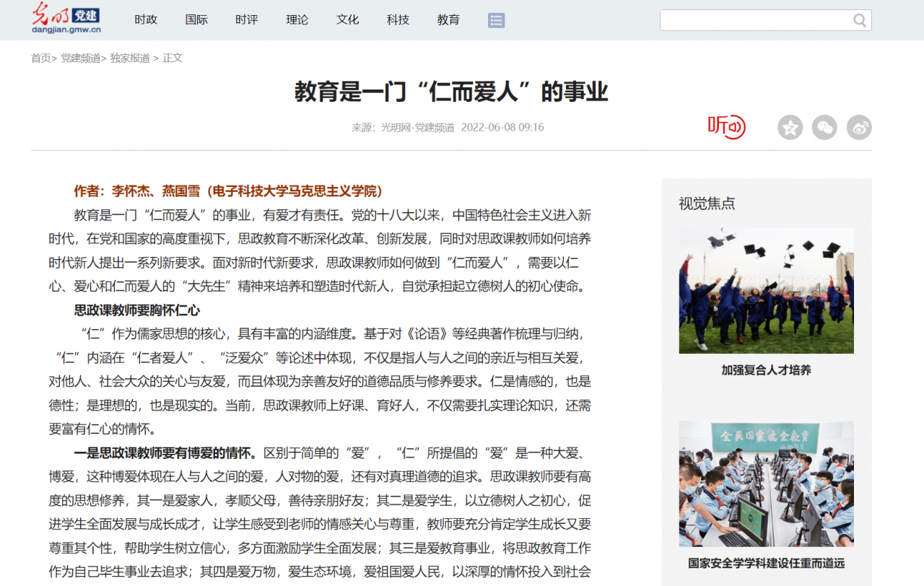The height and width of the screenshot is (586, 924).
Task: Click the red 听 audio playback icon
Action: 726,127
